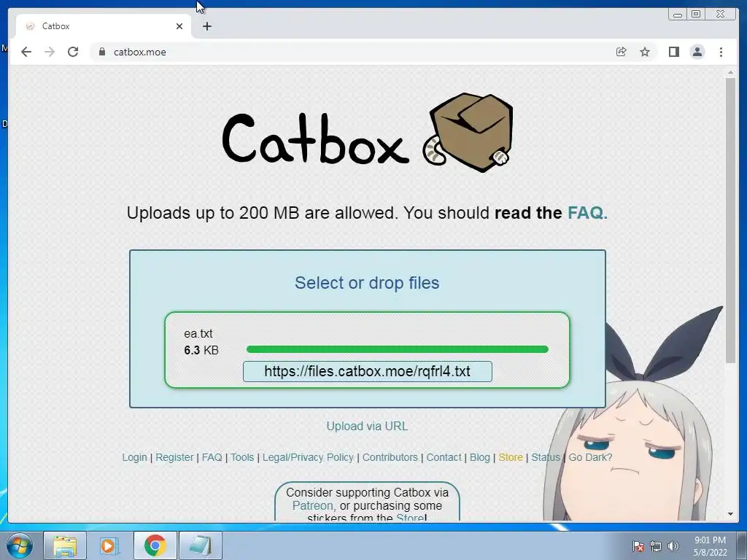Open the FAQ link in the footer
The width and height of the screenshot is (747, 560).
click(x=212, y=457)
